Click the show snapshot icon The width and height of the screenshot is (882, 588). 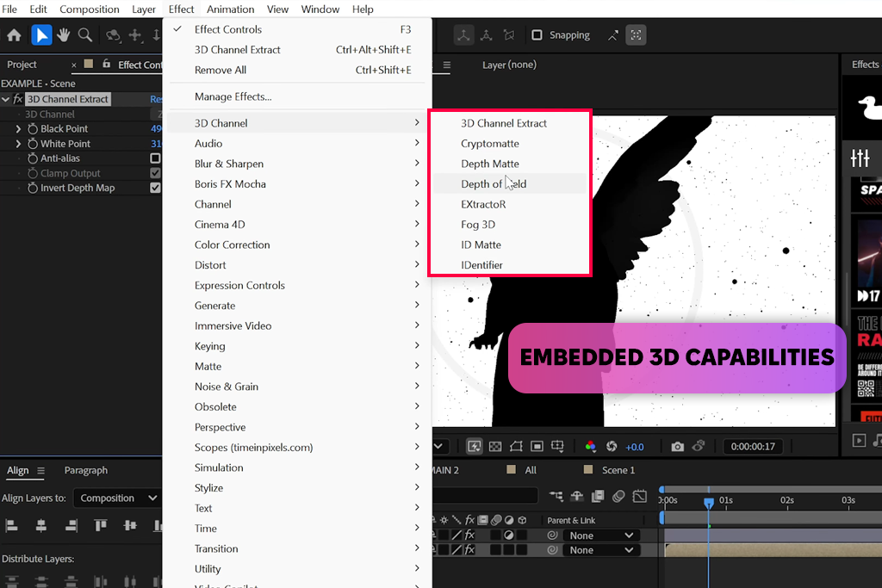point(699,446)
